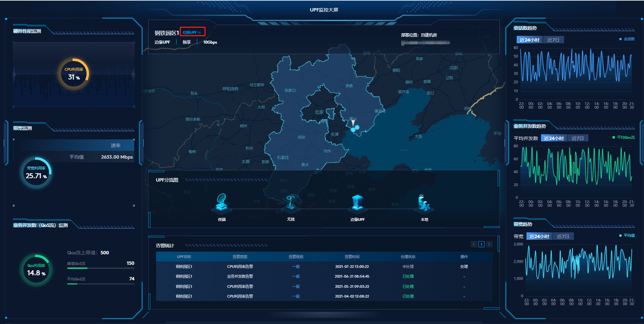
Task: Click 北京 on the map
Action: tap(319, 112)
